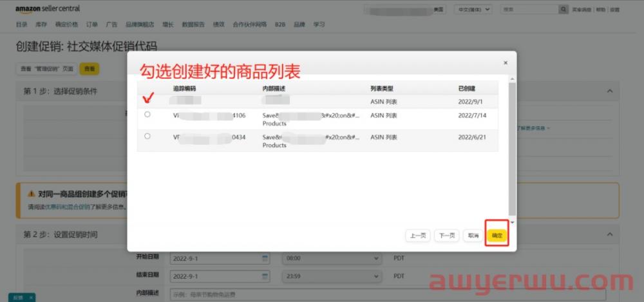Click the Amazon Seller Central logo
Screen dimensions: 644x302
pyautogui.click(x=48, y=8)
